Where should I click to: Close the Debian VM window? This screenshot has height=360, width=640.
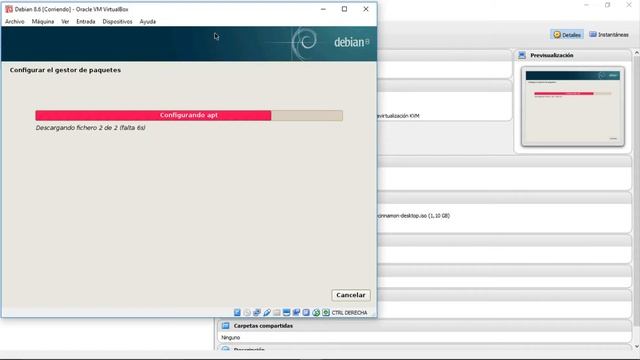[366, 9]
